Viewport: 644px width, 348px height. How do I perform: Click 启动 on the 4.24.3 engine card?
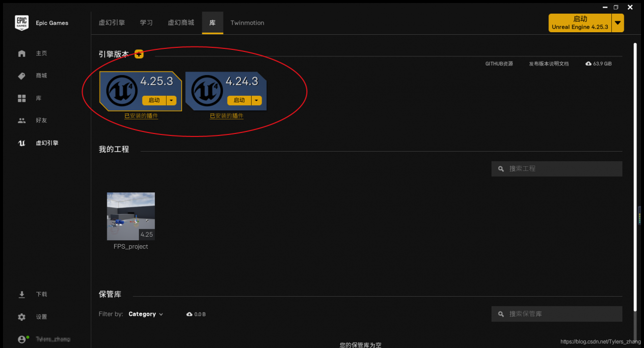tap(239, 100)
